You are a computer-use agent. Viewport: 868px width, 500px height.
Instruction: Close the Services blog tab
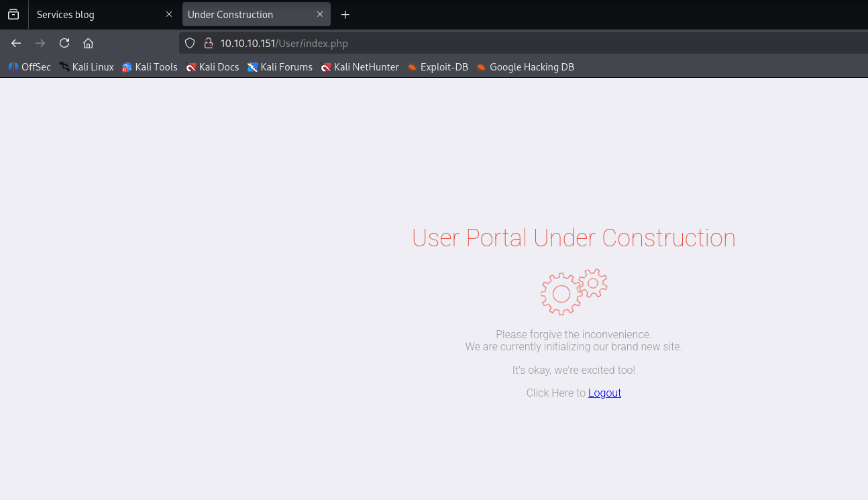pyautogui.click(x=169, y=14)
